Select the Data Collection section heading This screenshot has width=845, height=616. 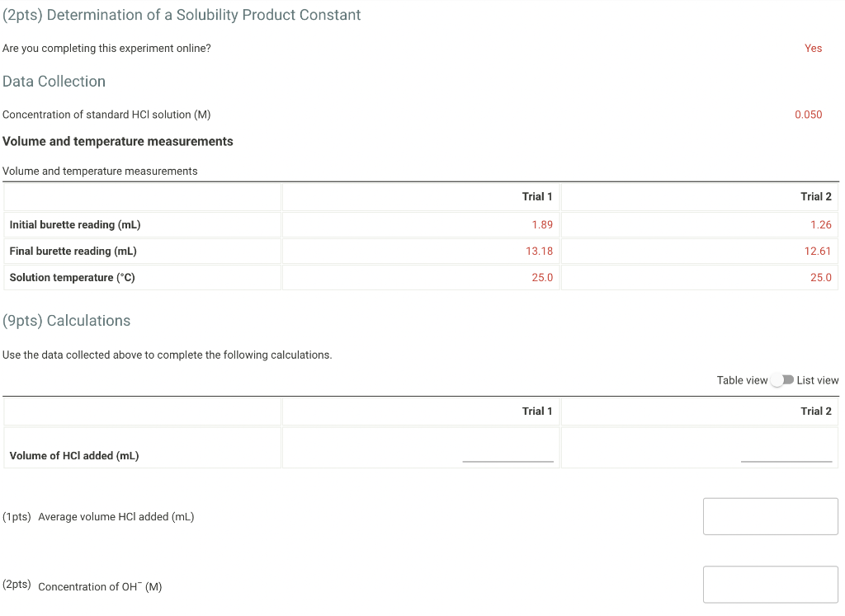(x=54, y=81)
